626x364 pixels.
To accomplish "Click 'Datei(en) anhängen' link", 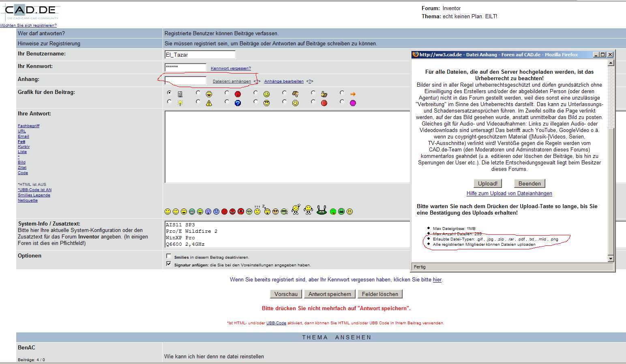I will point(232,81).
